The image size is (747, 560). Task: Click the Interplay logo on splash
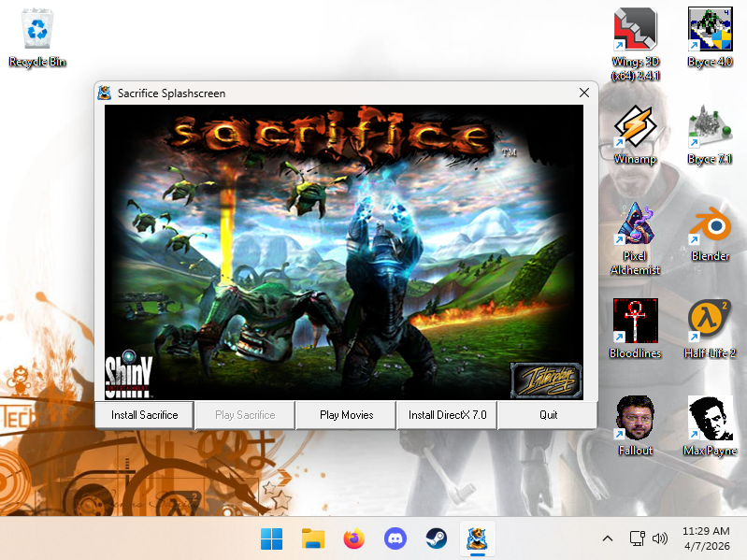[546, 380]
